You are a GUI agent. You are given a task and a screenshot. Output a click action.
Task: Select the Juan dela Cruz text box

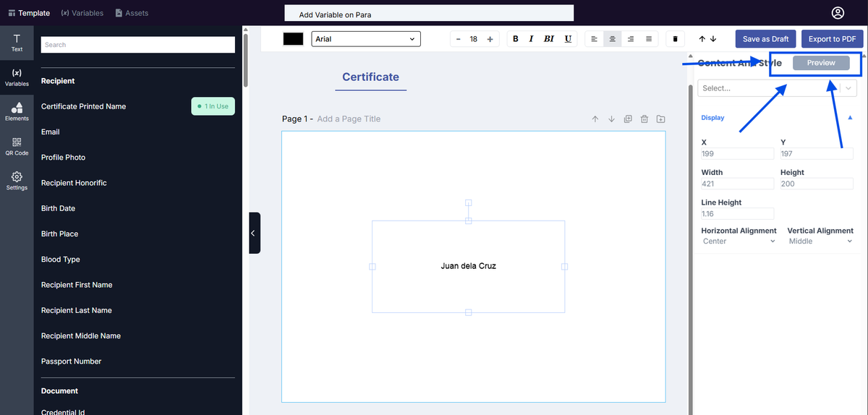click(x=468, y=266)
